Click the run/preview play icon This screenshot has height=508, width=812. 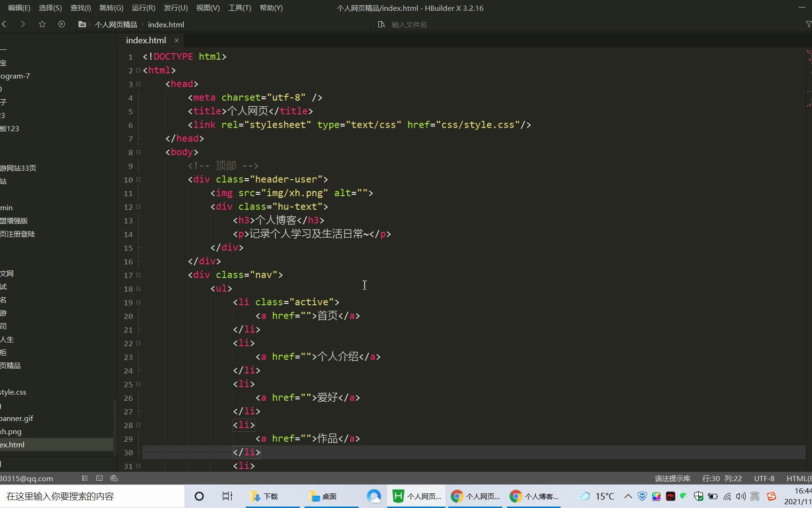coord(61,24)
